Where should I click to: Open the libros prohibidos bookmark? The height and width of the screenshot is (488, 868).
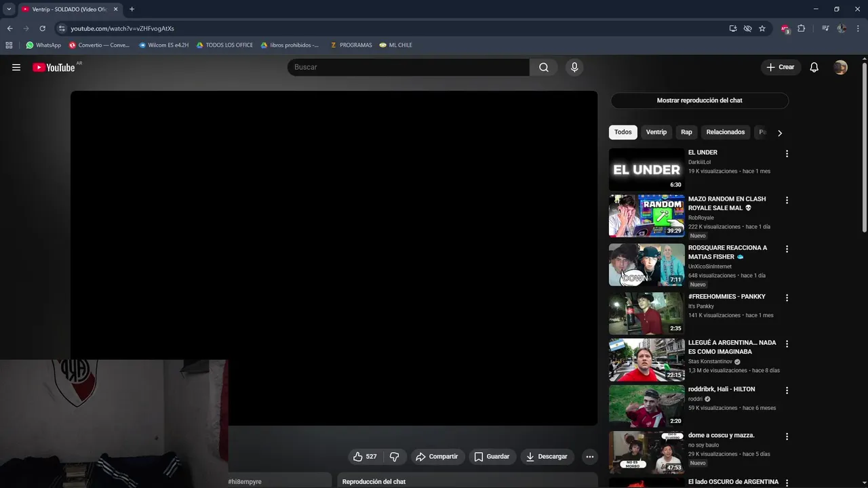[290, 45]
